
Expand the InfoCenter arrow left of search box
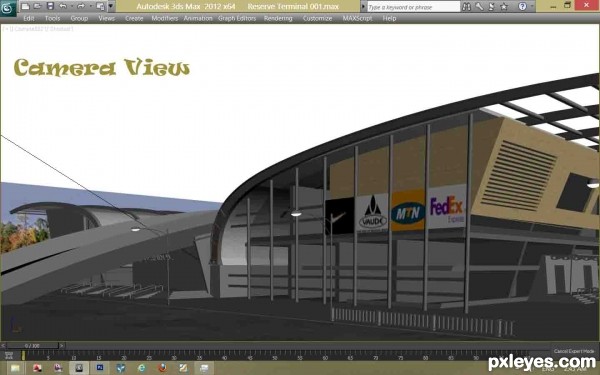[364, 7]
